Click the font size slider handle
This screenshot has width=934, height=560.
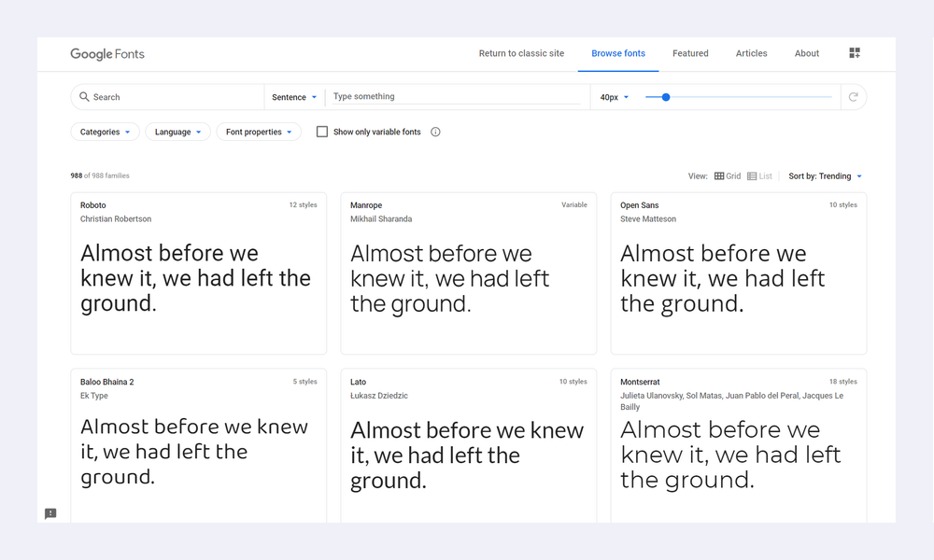tap(666, 97)
